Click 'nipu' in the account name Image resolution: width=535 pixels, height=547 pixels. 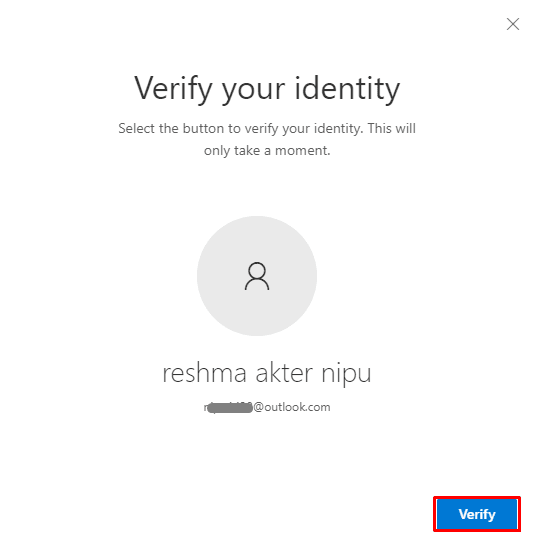(x=346, y=375)
